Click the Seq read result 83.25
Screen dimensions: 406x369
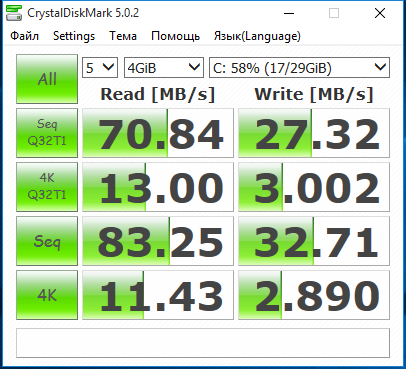(158, 241)
